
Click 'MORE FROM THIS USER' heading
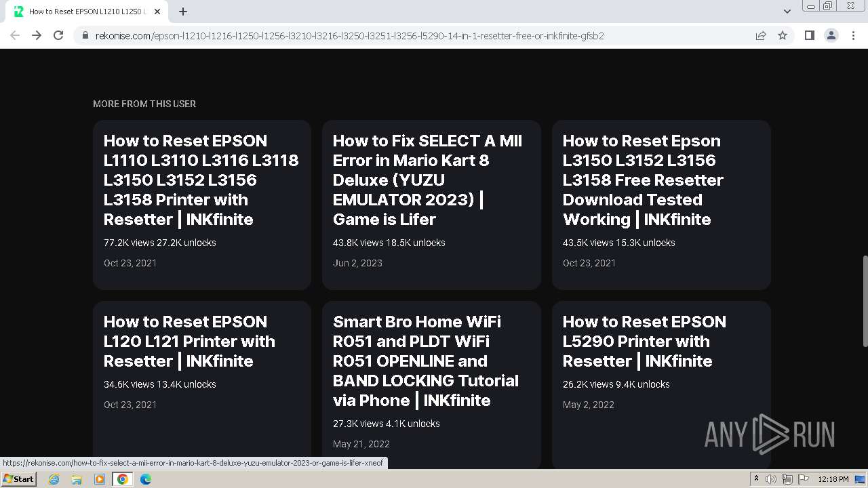pos(144,104)
